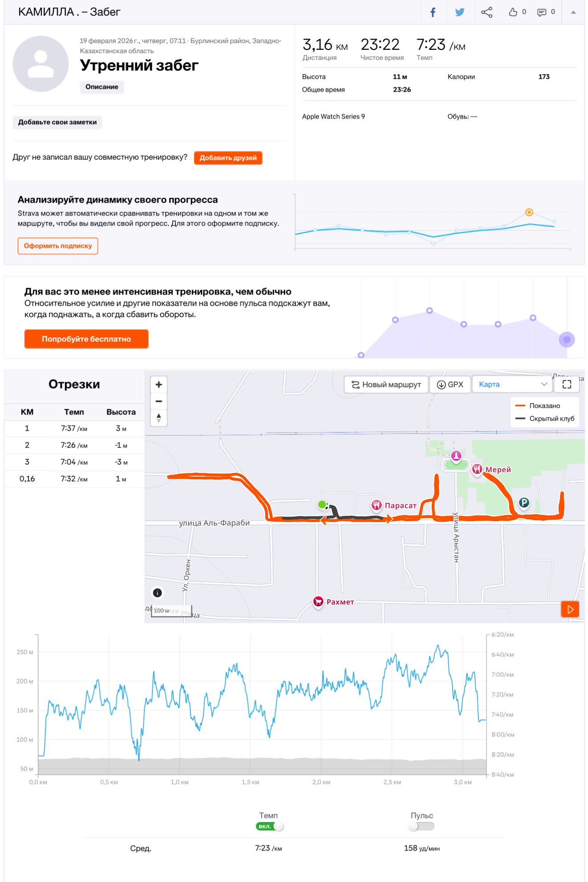This screenshot has height=882, width=588.
Task: Share activity on Twitter
Action: (x=460, y=12)
